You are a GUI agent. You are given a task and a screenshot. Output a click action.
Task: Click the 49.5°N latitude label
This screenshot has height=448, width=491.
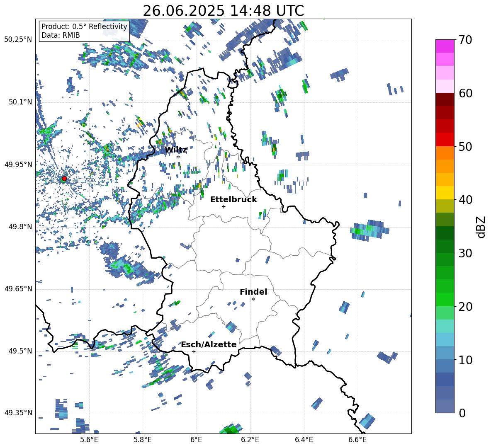[20, 351]
